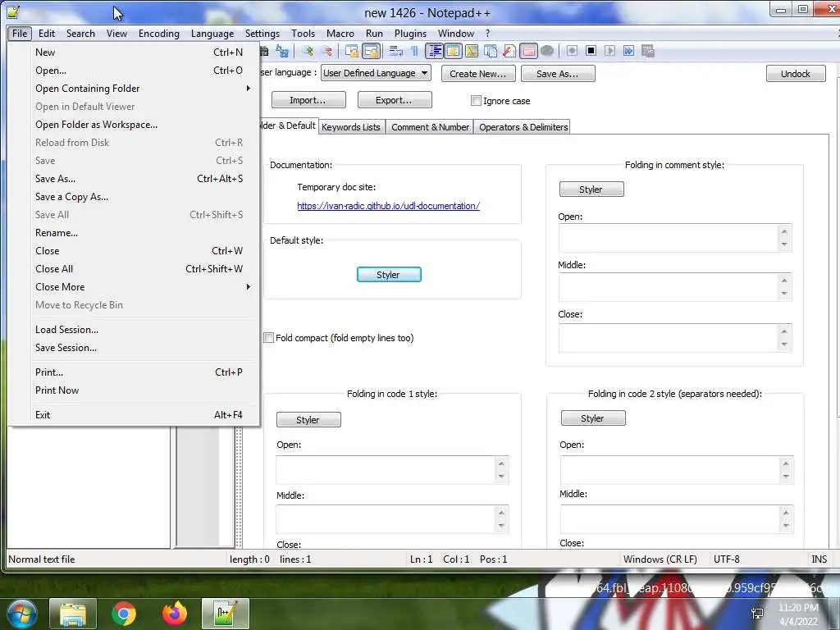This screenshot has width=840, height=630.
Task: Open the Encoding menu
Action: (158, 33)
